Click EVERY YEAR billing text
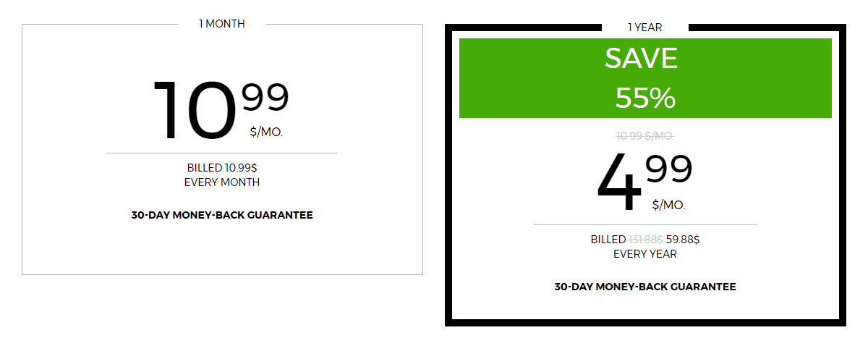Image resolution: width=868 pixels, height=346 pixels. [645, 254]
